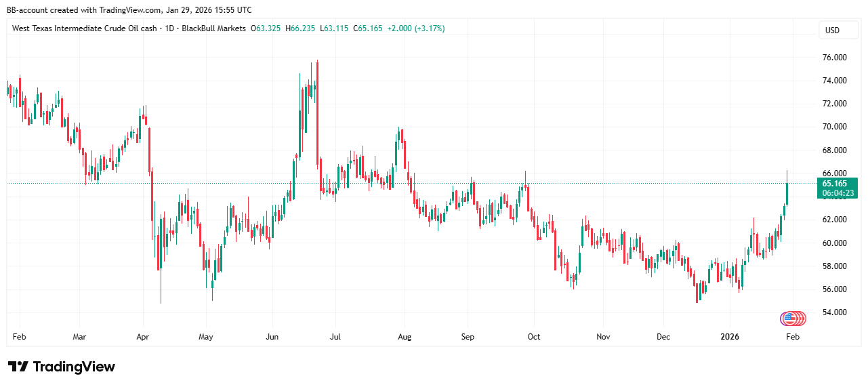Click the 70.000 price axis label
Image resolution: width=868 pixels, height=387 pixels.
833,127
